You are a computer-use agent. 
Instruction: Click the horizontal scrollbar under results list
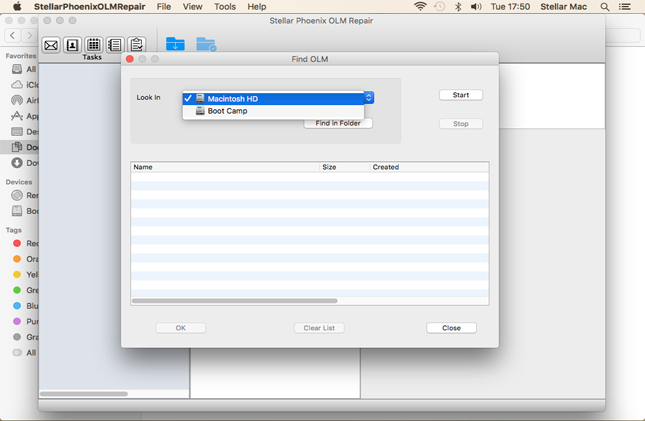pyautogui.click(x=235, y=300)
